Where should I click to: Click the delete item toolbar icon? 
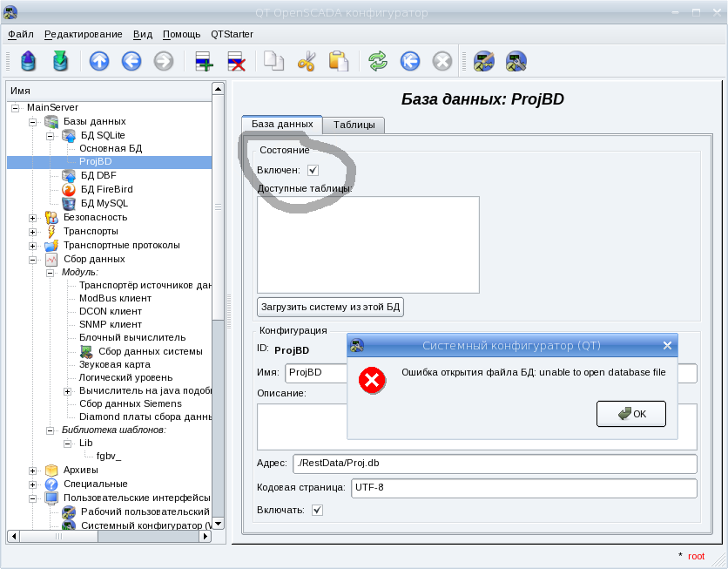pos(235,61)
